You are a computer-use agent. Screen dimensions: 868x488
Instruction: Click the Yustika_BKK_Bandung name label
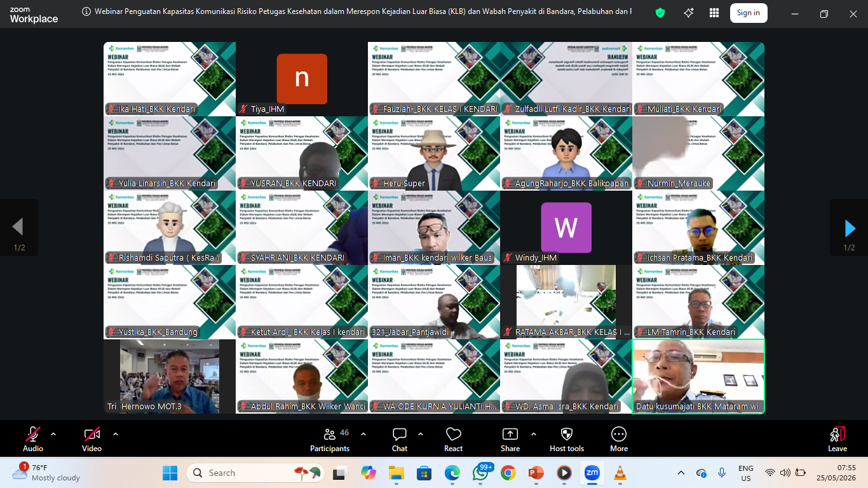point(158,332)
